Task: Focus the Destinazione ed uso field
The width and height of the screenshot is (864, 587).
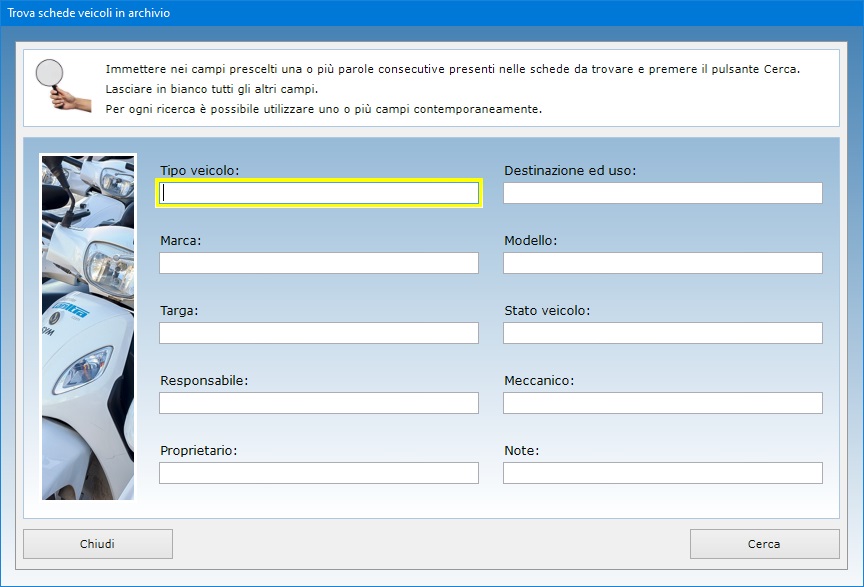Action: (663, 193)
